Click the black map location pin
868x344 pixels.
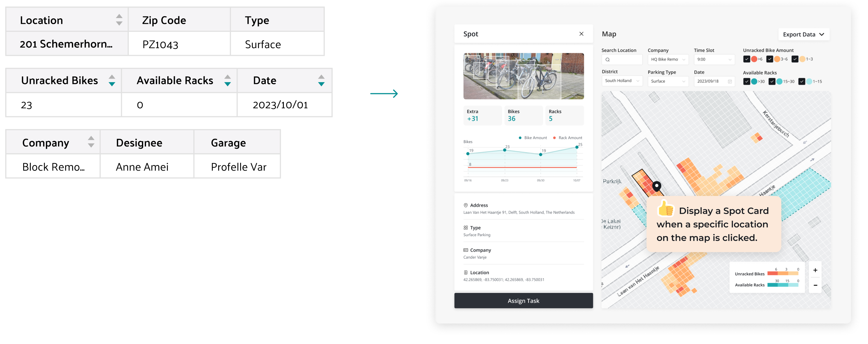656,185
